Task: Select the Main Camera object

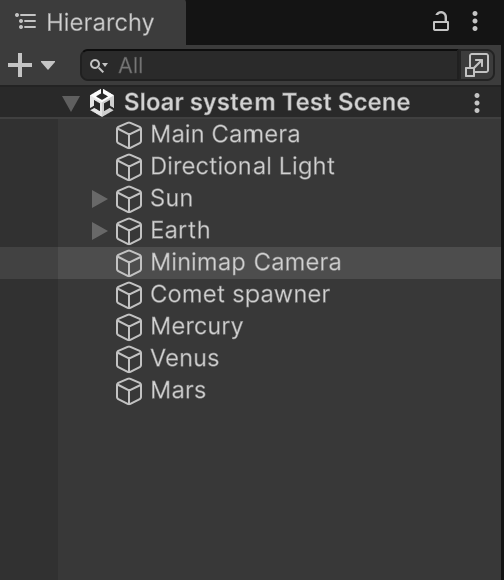Action: 225,134
